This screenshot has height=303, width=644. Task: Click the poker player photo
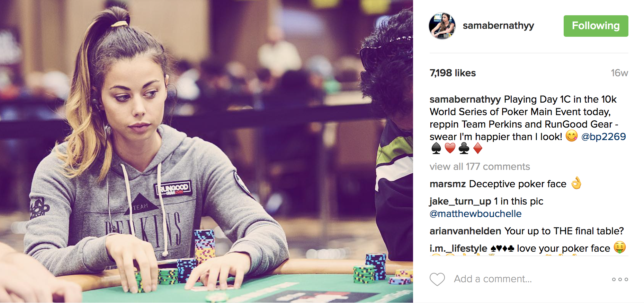tap(206, 151)
